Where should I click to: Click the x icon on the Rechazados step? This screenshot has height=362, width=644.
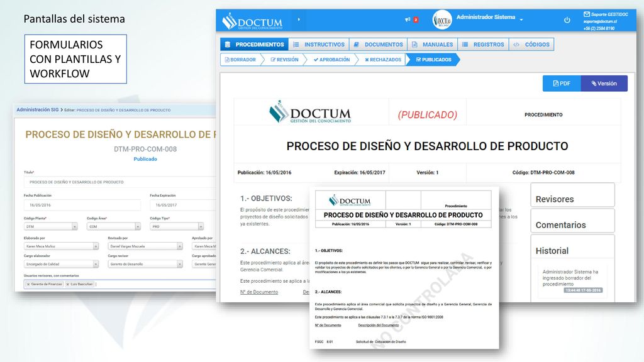(367, 60)
